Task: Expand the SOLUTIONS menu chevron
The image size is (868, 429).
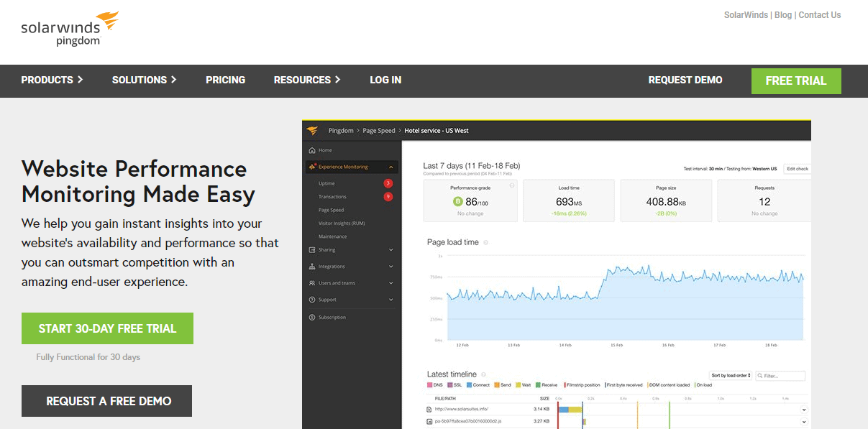Action: [x=174, y=80]
